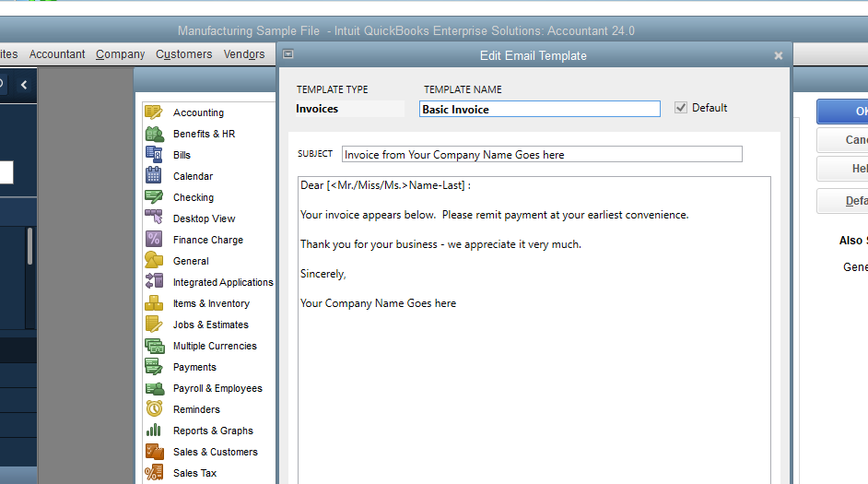868x484 pixels.
Task: Click the 'Dear [<Mr./Miss/Ms.>Name-Last]' greeting line
Action: click(385, 185)
